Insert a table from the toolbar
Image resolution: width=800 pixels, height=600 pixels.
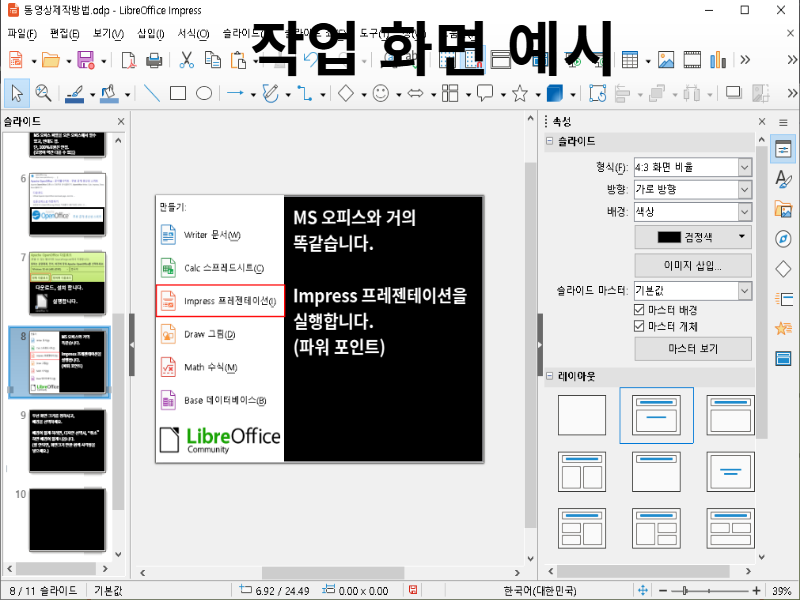click(x=630, y=60)
